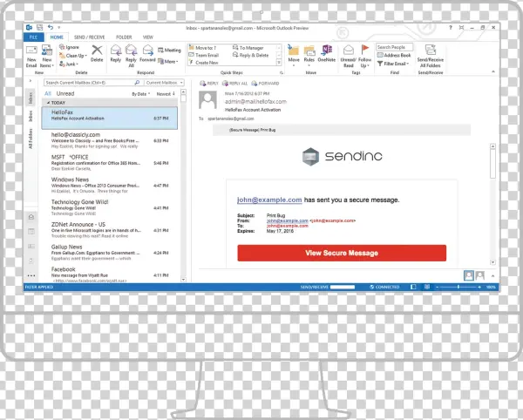Open the Address Book
This screenshot has height=420, width=523.
[394, 55]
